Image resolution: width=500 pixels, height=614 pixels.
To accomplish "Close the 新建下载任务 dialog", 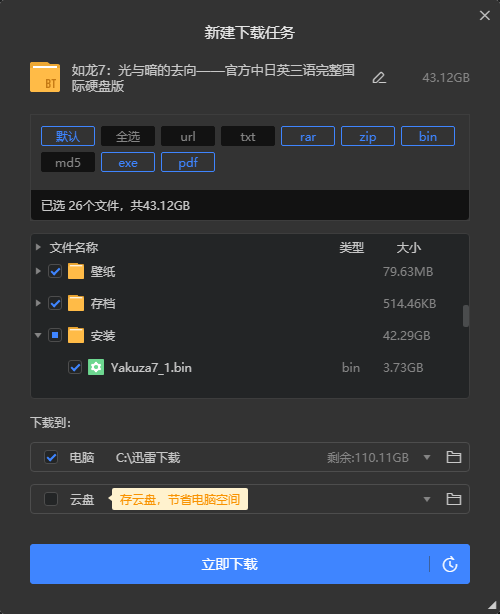I will pyautogui.click(x=485, y=15).
